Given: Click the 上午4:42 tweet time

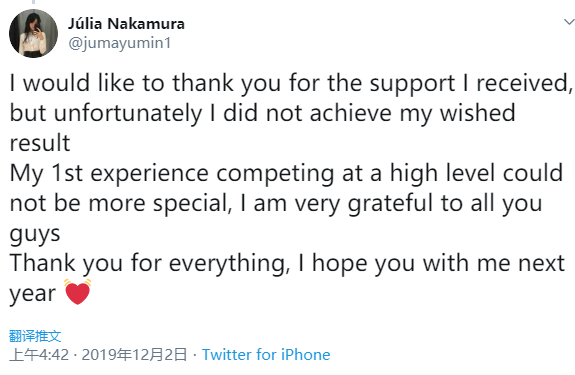Looking at the screenshot, I should 39,354.
